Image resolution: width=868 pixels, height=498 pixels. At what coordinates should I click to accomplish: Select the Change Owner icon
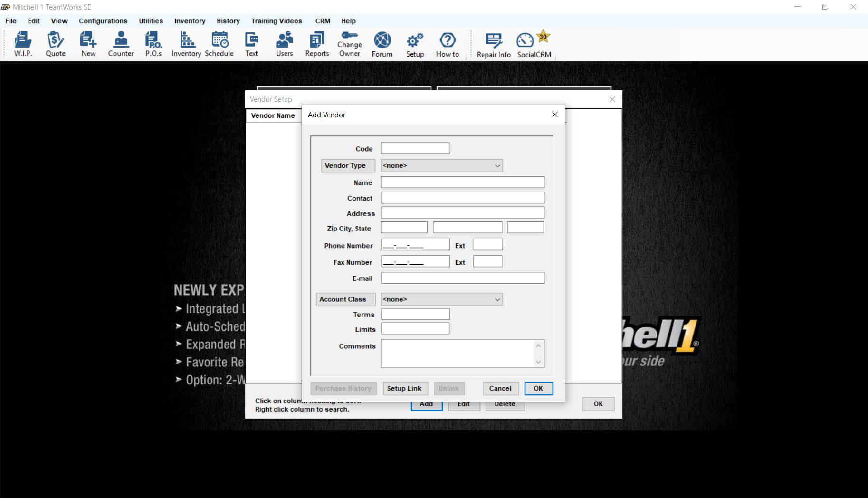click(x=349, y=44)
